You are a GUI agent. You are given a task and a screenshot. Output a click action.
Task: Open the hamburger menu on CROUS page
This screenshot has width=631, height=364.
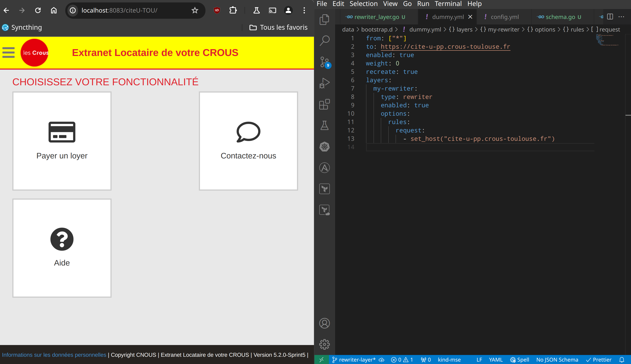[9, 52]
